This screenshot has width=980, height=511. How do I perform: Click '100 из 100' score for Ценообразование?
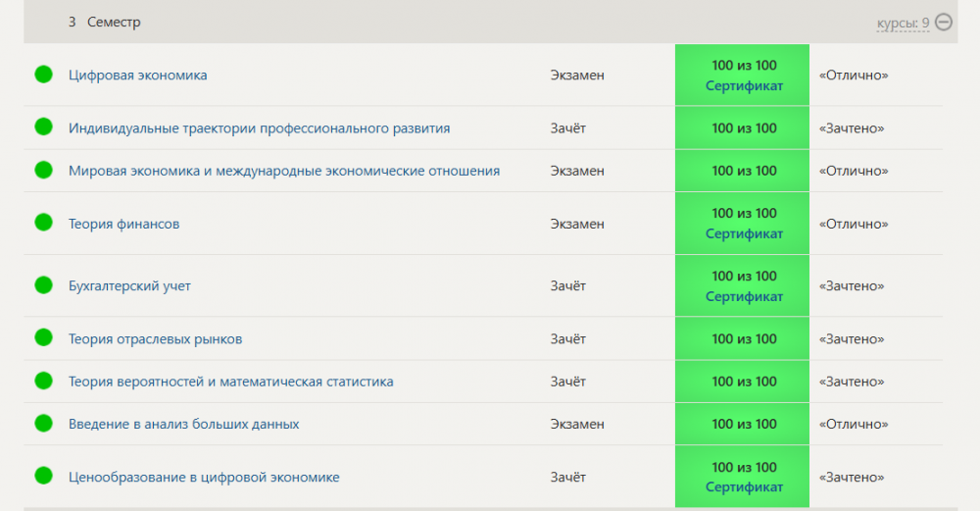(x=744, y=467)
